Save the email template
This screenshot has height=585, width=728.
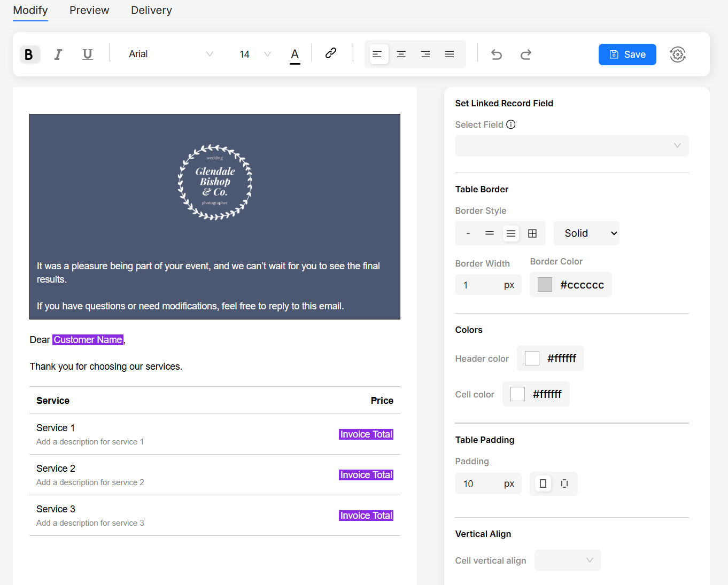tap(627, 54)
